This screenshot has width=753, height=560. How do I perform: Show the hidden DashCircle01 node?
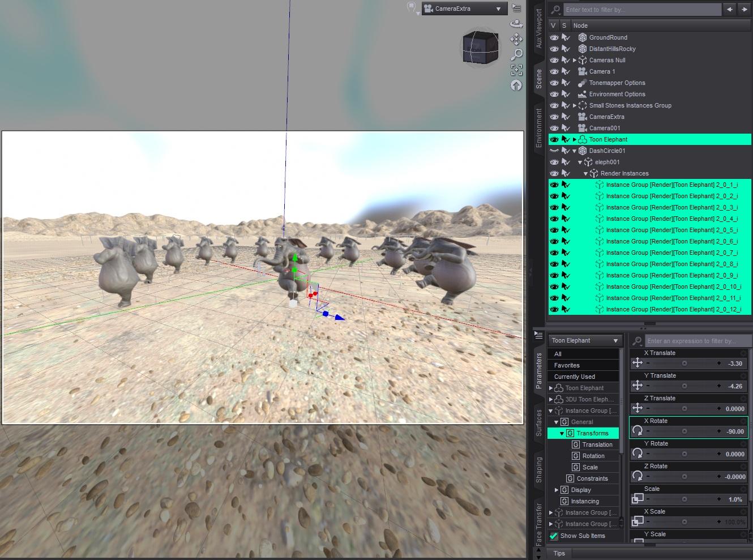pos(554,151)
